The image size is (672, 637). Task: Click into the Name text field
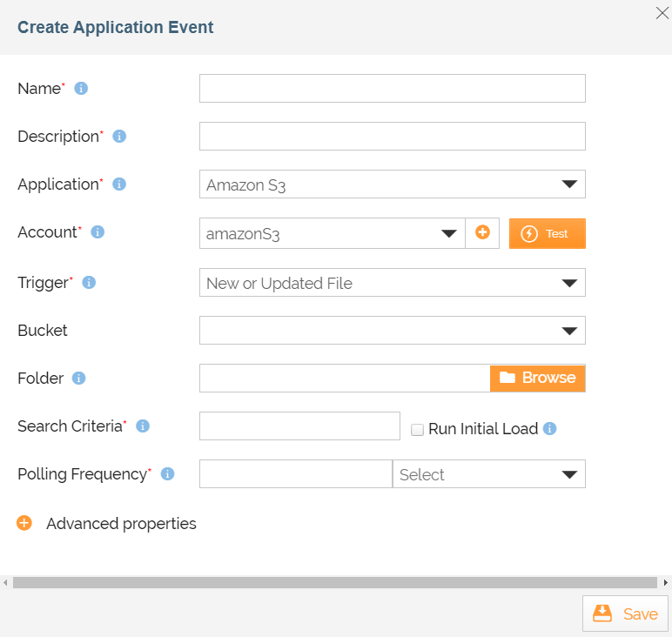click(392, 89)
